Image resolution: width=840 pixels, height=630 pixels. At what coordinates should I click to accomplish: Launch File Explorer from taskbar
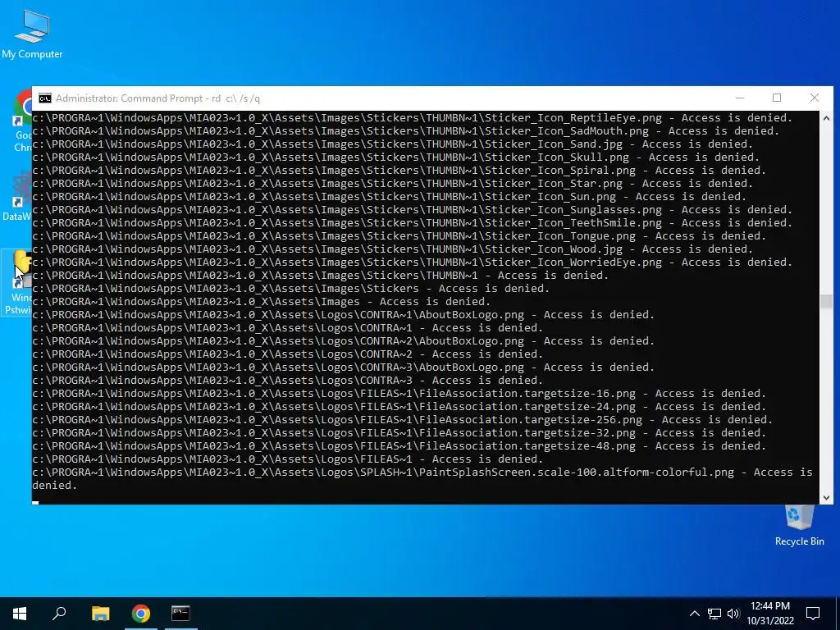point(100,614)
